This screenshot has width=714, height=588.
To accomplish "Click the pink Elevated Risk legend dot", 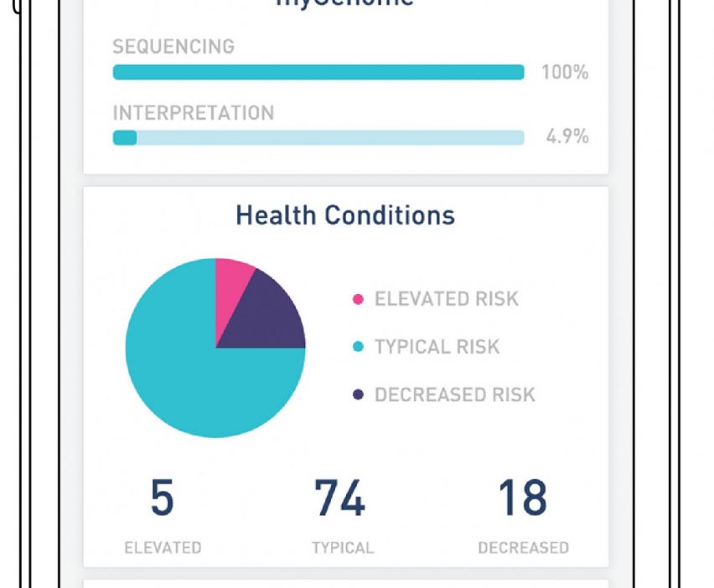I will (359, 299).
